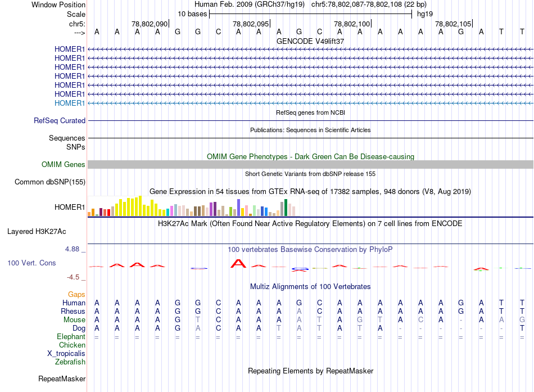Screen dimensions: 534x392
Task: Click the blue-violet GTEx expression bar
Action: (238, 208)
